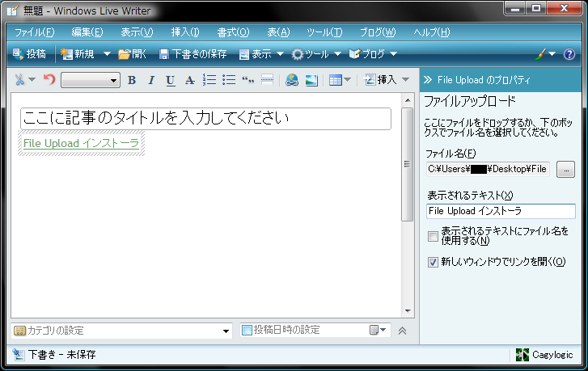
Task: Click the file browse ... button
Action: [565, 169]
